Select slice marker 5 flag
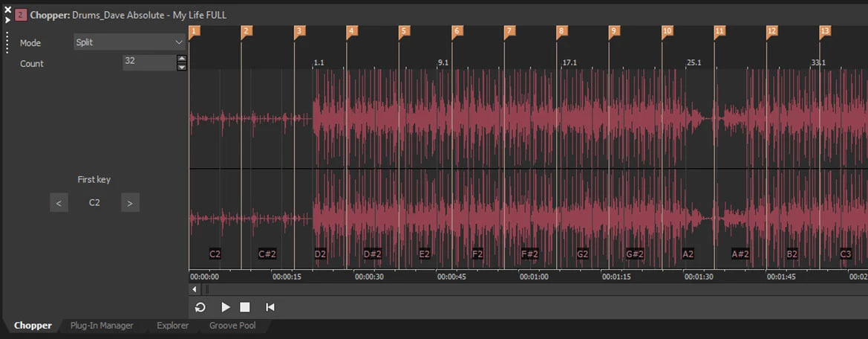 click(x=404, y=31)
